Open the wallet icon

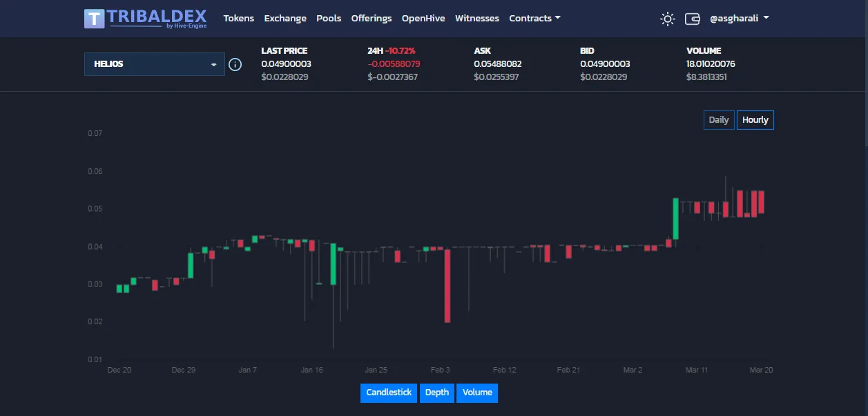click(x=693, y=19)
